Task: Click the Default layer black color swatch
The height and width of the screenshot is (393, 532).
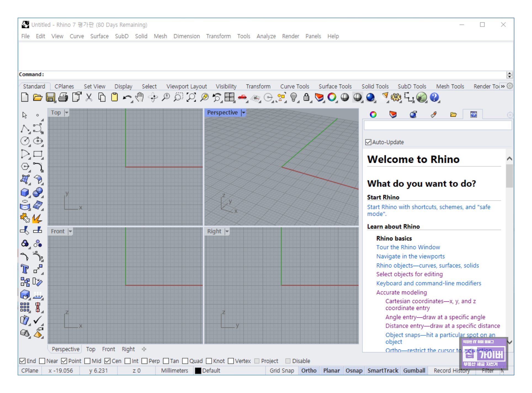Action: coord(198,371)
